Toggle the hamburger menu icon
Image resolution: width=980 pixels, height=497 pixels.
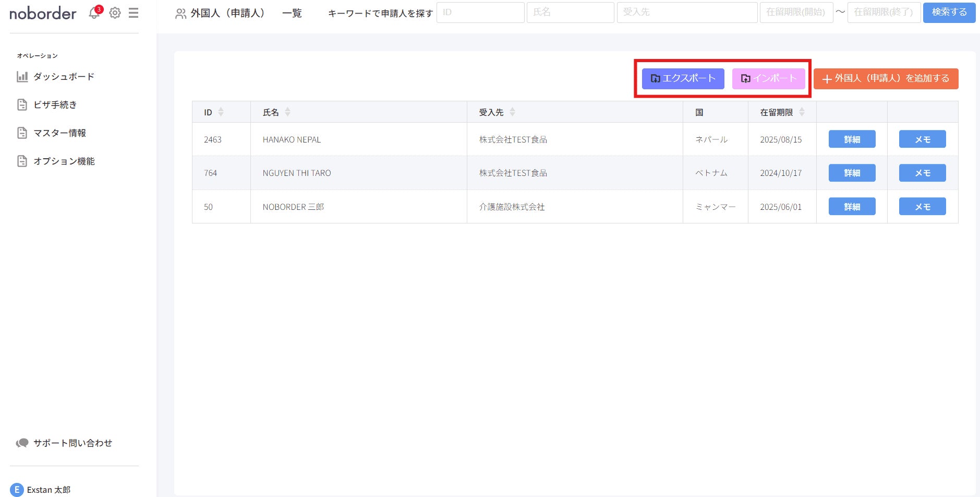point(134,13)
